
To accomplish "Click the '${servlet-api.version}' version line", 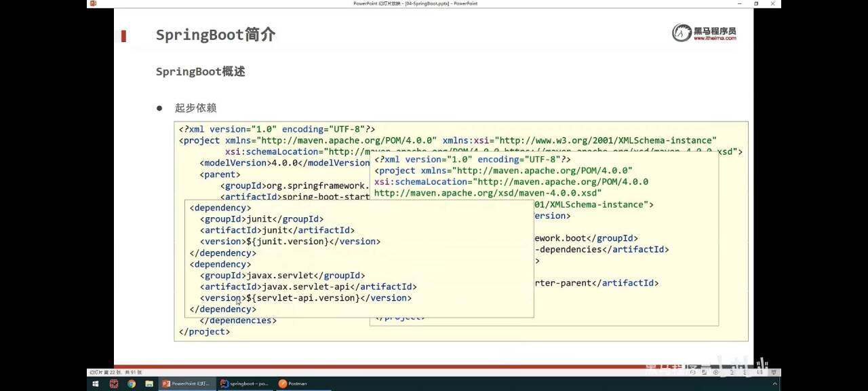I will (x=306, y=298).
